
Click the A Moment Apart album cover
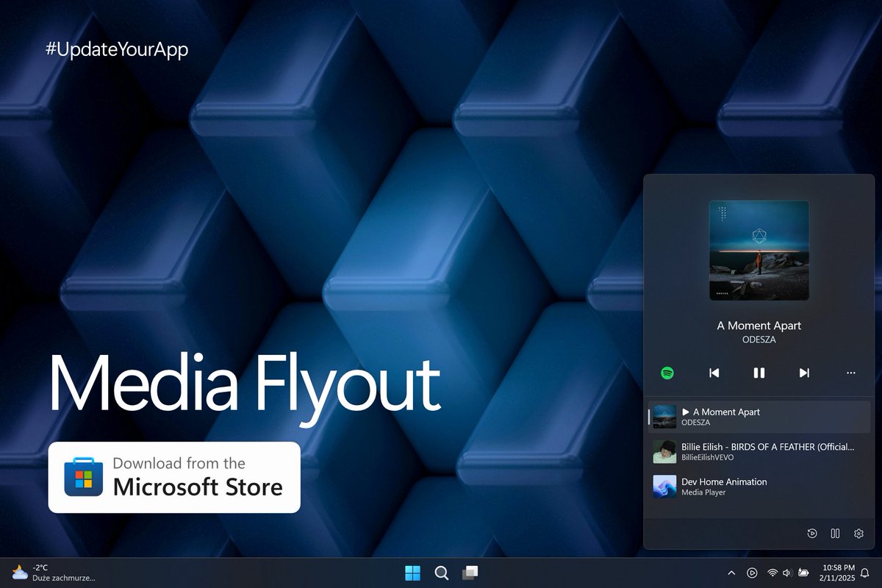759,251
